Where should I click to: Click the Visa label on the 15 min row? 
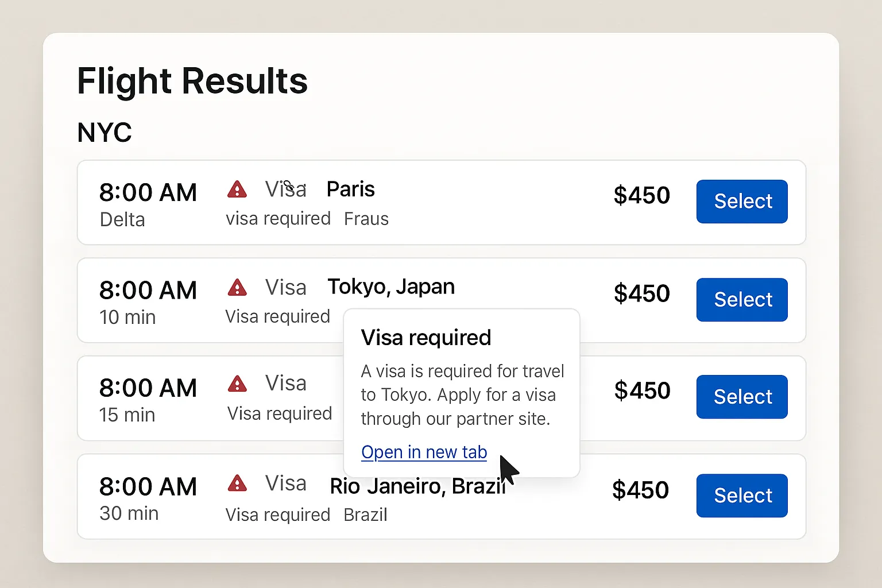(285, 382)
